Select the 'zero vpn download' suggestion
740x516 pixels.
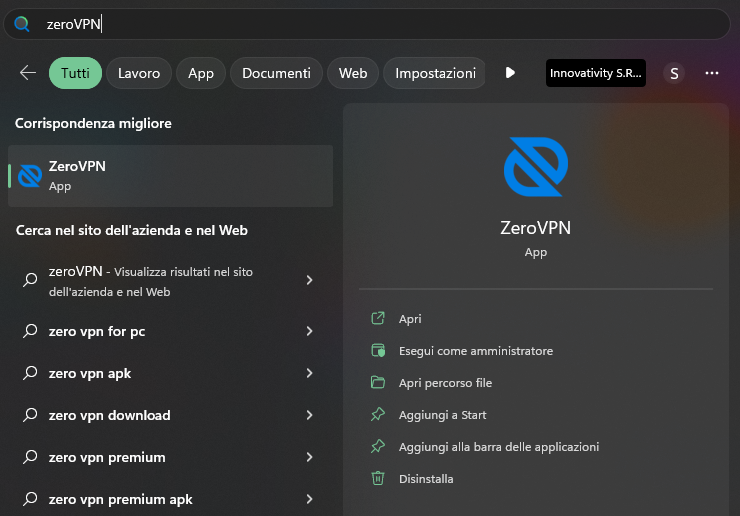click(x=170, y=415)
